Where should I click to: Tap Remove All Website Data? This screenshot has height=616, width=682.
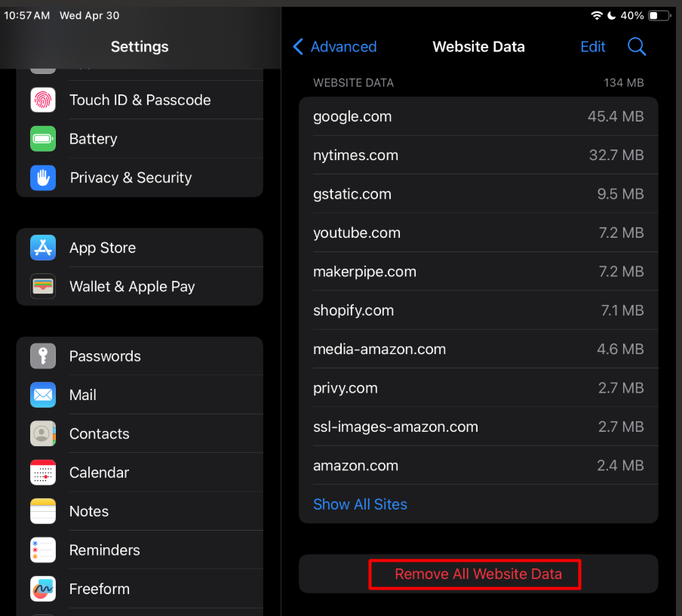[x=478, y=574]
